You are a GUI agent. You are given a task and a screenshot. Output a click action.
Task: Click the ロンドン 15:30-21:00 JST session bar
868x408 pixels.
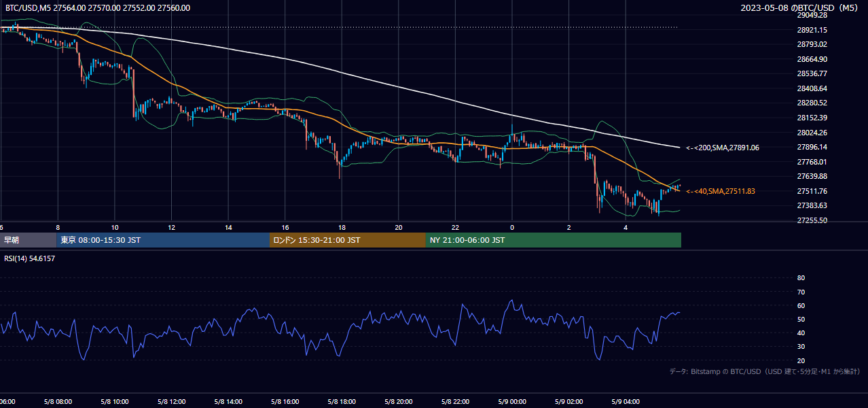pyautogui.click(x=347, y=240)
